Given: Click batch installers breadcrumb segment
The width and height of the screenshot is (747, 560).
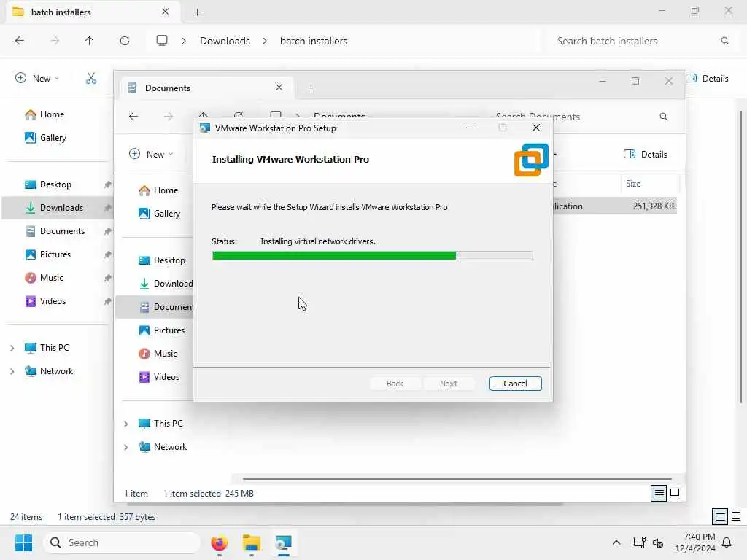Looking at the screenshot, I should (x=314, y=41).
